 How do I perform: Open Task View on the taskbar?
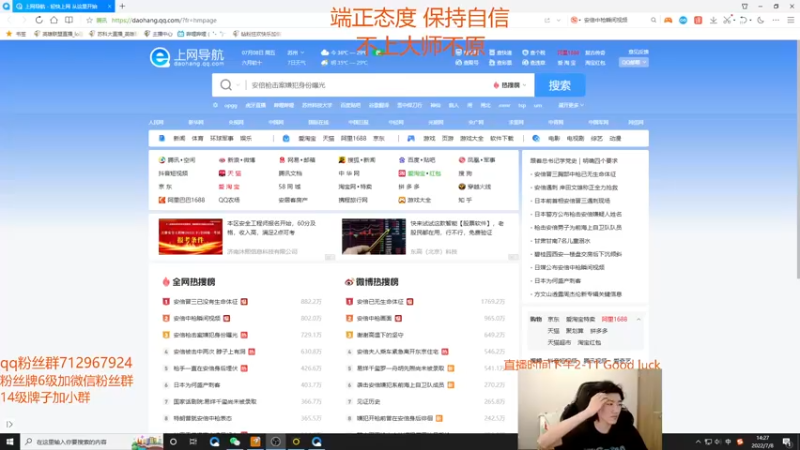[x=193, y=441]
